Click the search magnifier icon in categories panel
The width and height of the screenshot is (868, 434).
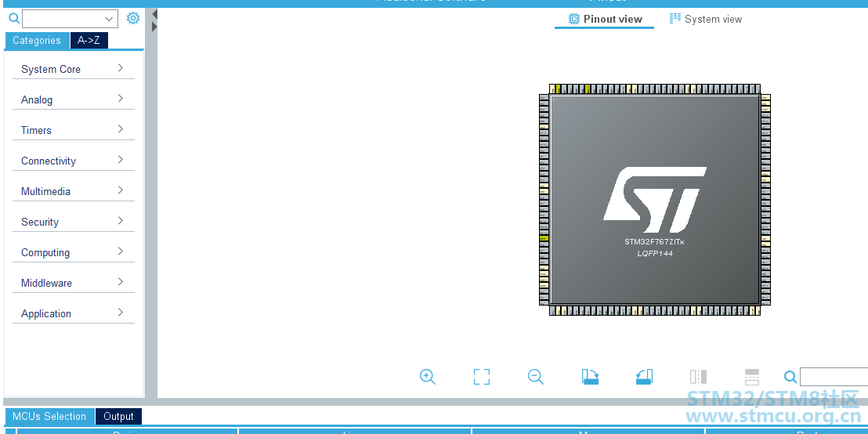click(x=14, y=18)
